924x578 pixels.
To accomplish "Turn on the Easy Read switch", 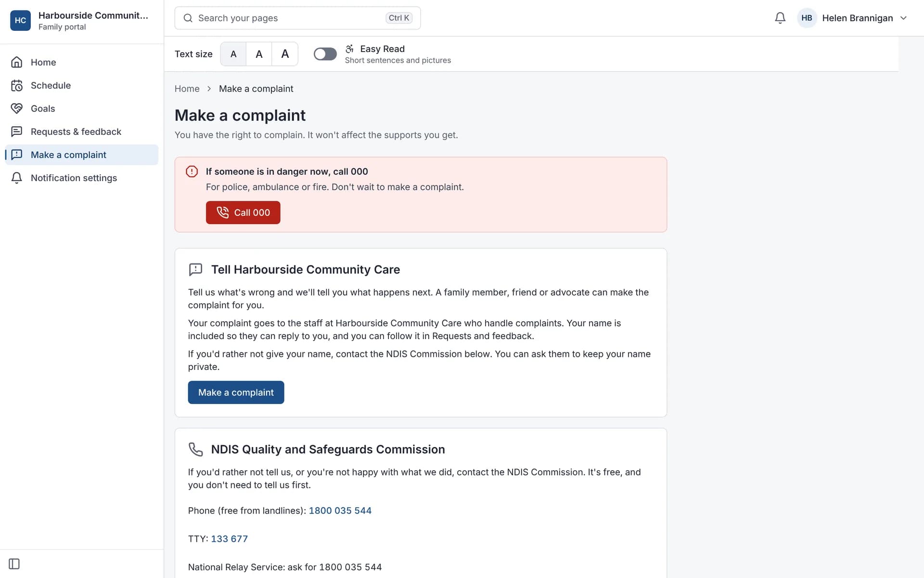I will [x=325, y=54].
